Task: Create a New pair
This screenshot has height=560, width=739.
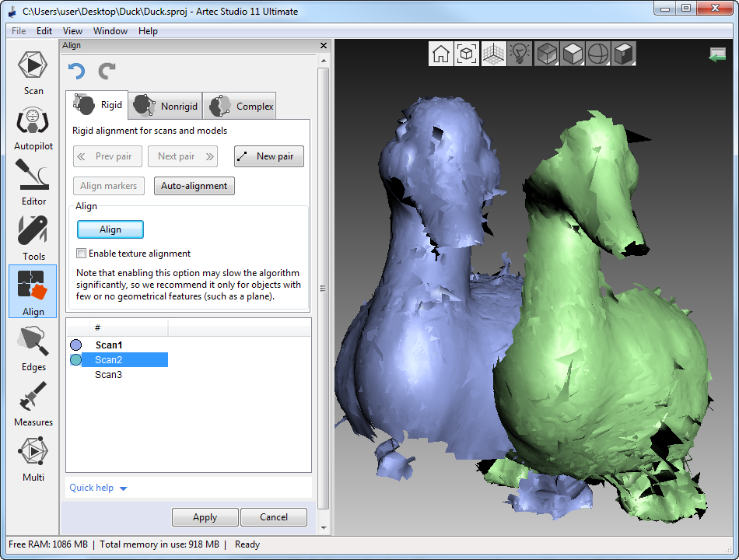Action: click(269, 156)
